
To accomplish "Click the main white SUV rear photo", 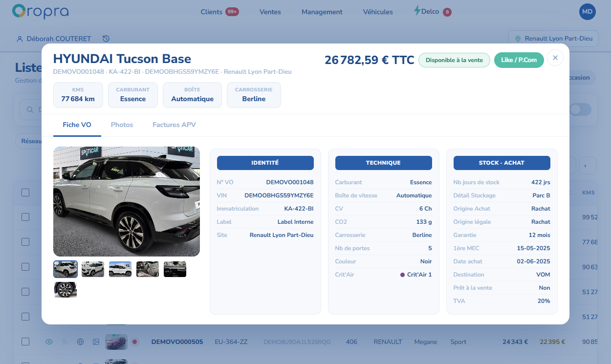I will (127, 201).
